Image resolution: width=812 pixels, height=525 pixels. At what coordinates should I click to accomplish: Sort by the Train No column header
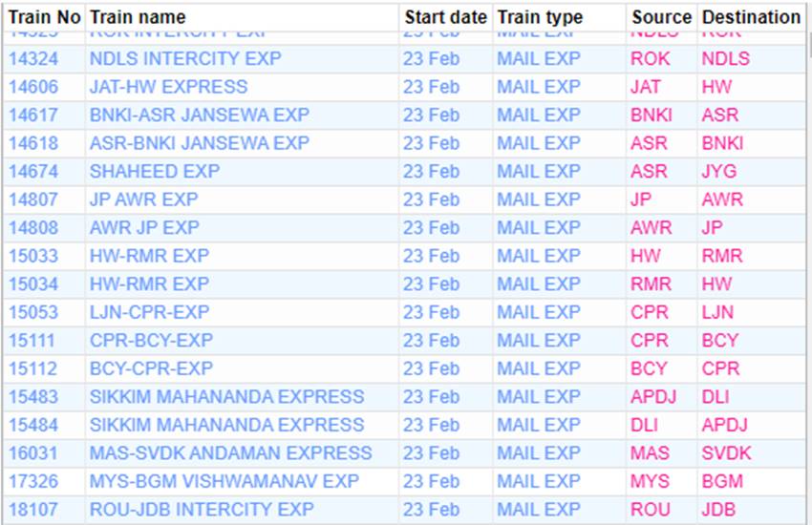[x=44, y=17]
